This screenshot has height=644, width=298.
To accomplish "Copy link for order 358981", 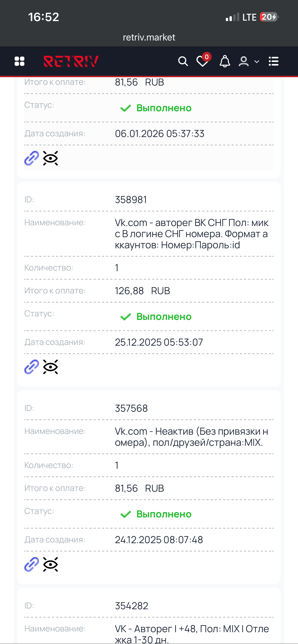I will (x=32, y=367).
